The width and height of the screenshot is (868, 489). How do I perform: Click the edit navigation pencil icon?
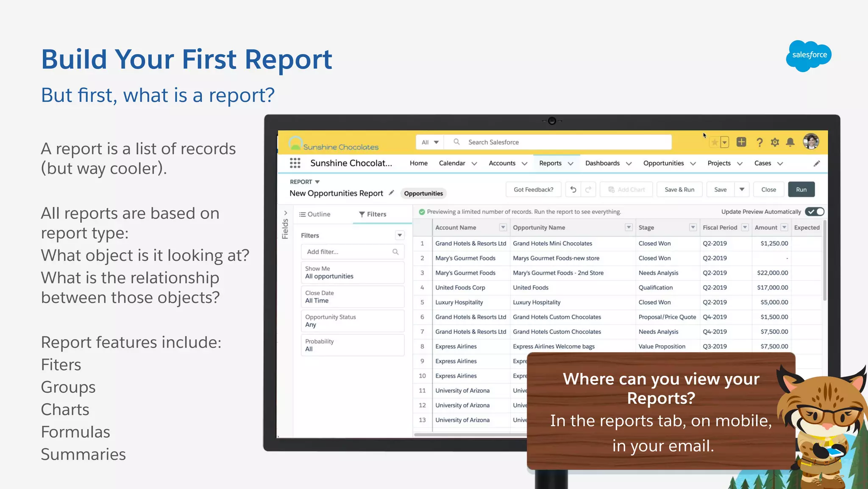817,164
